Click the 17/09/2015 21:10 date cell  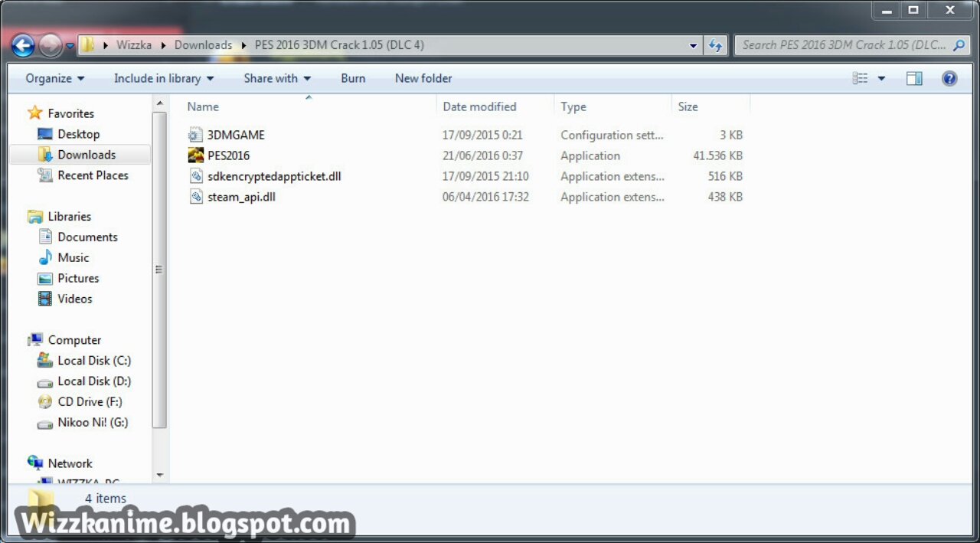[485, 176]
